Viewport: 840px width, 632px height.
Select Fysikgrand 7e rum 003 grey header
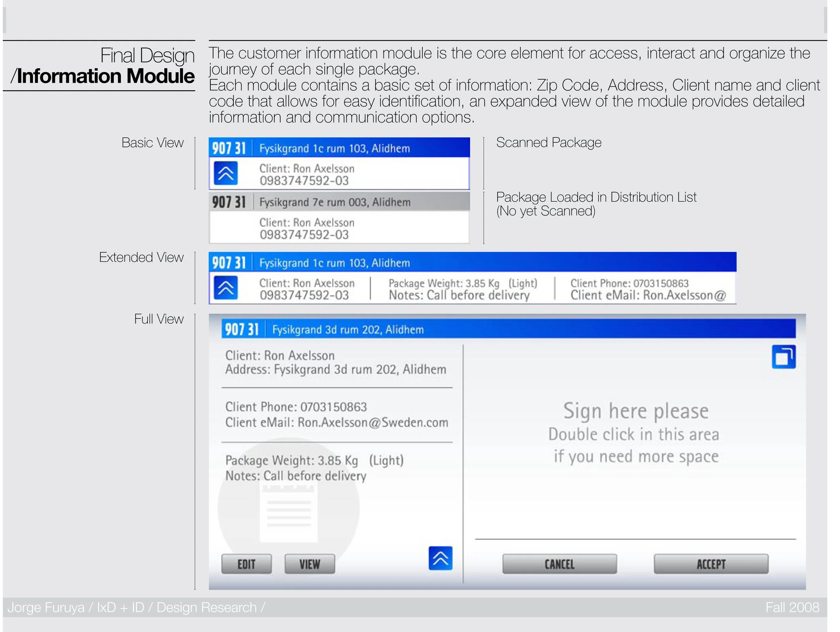click(x=335, y=202)
